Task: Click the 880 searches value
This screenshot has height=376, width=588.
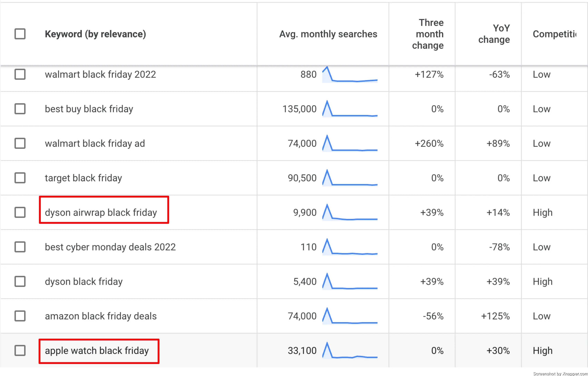Action: pyautogui.click(x=308, y=74)
